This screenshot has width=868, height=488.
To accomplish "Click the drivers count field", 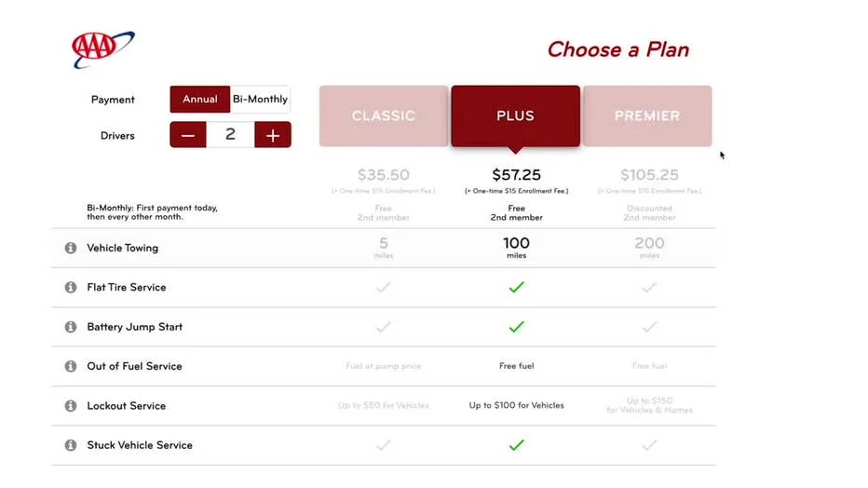I will pyautogui.click(x=230, y=135).
